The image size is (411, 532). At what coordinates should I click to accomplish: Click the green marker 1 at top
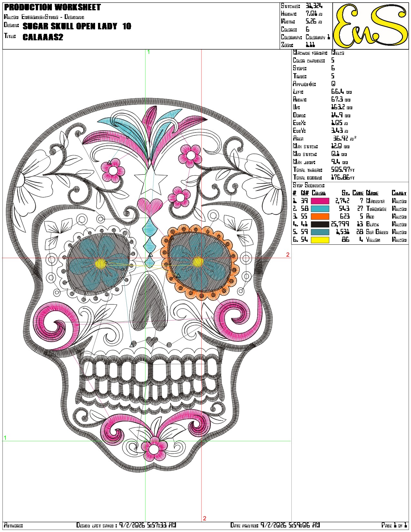pos(148,52)
